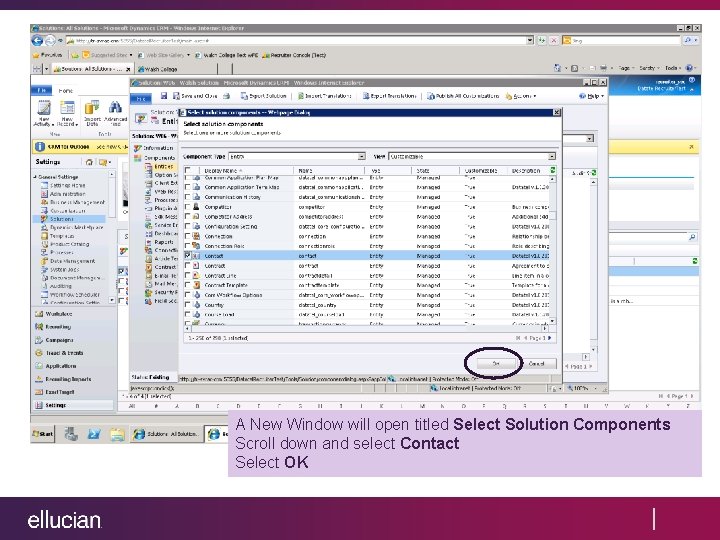Click Cancel in the Select solution components dialog
Screen dimensions: 720x540
[x=536, y=363]
